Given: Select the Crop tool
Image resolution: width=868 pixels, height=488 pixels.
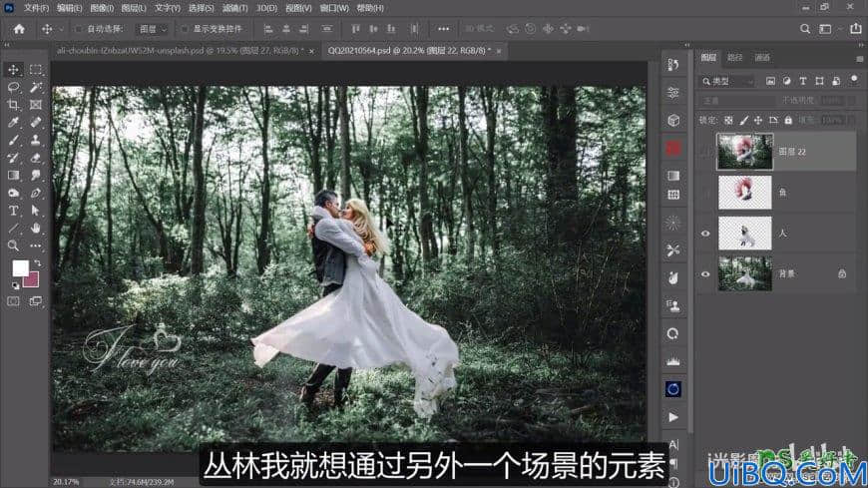Looking at the screenshot, I should (x=14, y=105).
